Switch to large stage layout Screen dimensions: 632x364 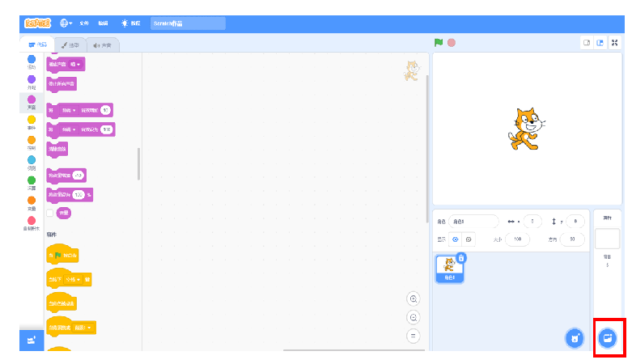click(600, 43)
